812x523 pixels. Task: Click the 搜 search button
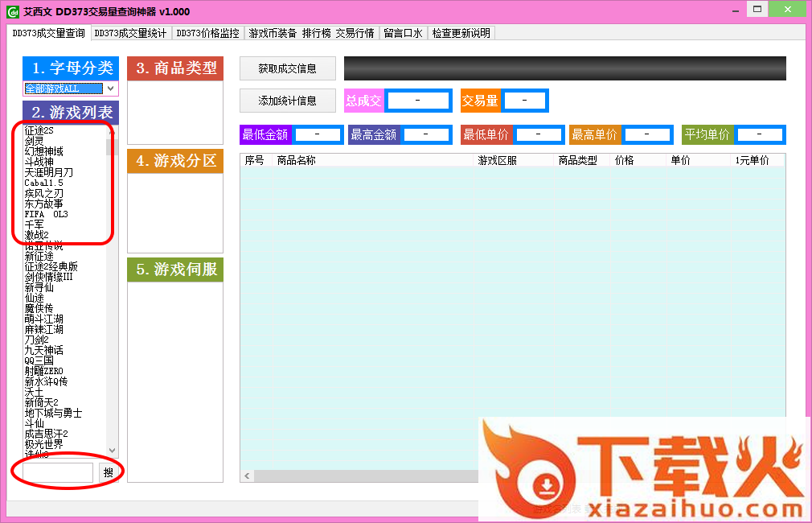point(108,473)
